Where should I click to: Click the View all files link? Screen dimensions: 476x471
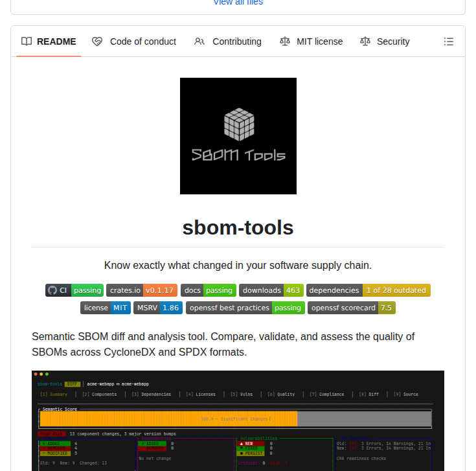(238, 3)
